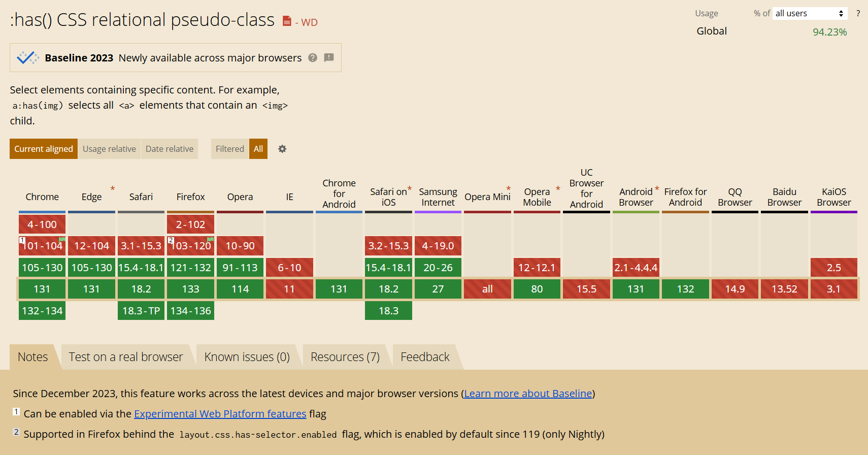Open the Experimental Web Platform features link
The height and width of the screenshot is (455, 868).
click(220, 414)
